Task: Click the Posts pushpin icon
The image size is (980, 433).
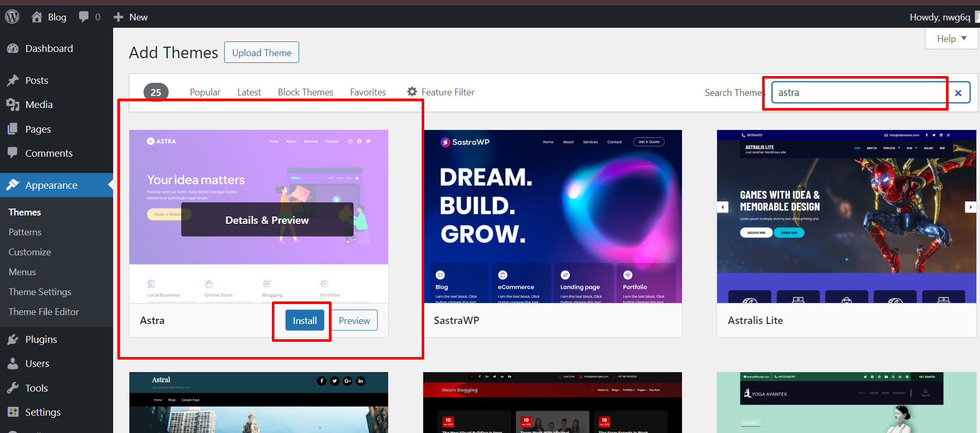Action: [x=13, y=80]
